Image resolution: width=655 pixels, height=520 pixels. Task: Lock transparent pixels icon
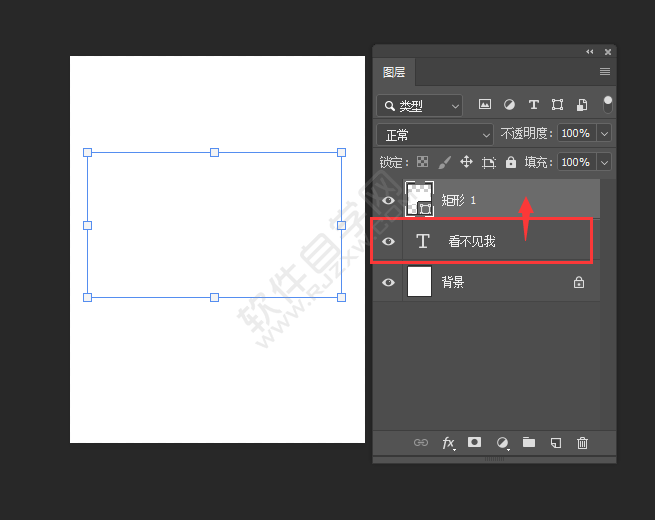pos(422,162)
